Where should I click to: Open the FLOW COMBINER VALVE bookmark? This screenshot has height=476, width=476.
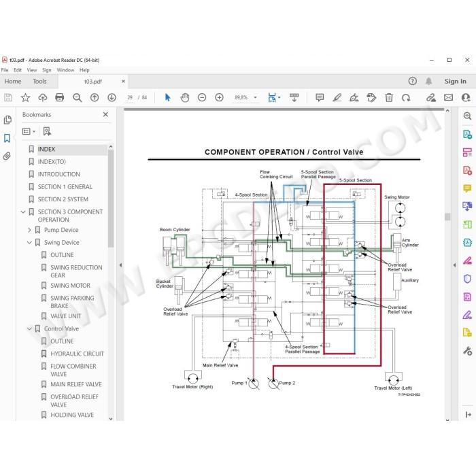click(73, 370)
